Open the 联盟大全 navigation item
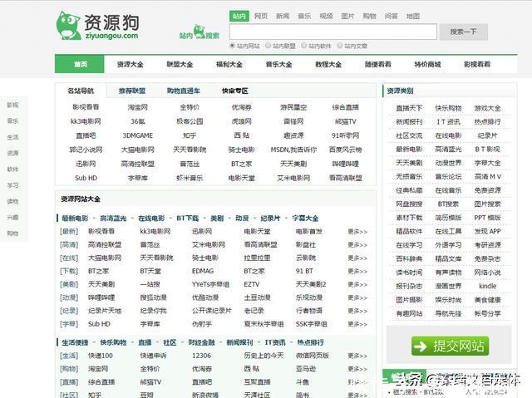This screenshot has width=532, height=398. point(180,64)
